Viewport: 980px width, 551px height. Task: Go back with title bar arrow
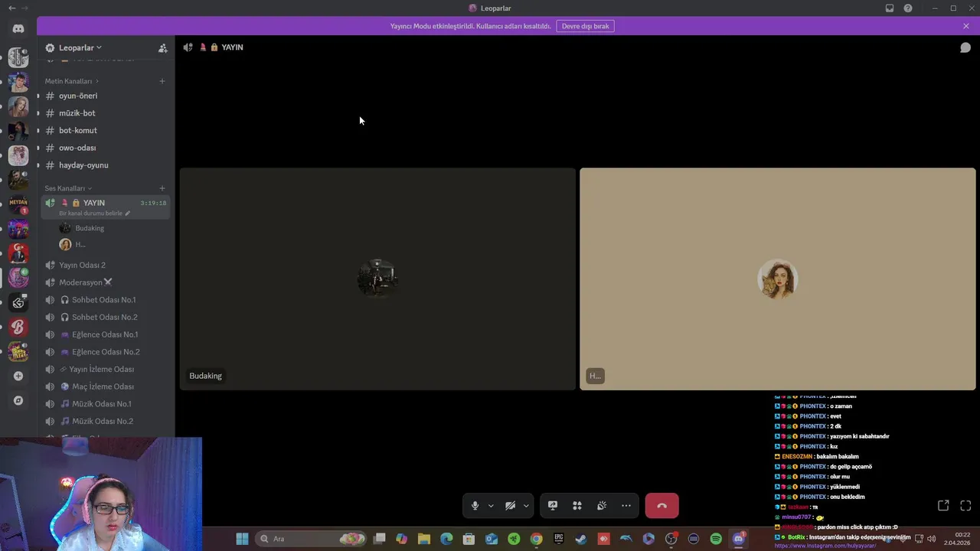pos(11,8)
